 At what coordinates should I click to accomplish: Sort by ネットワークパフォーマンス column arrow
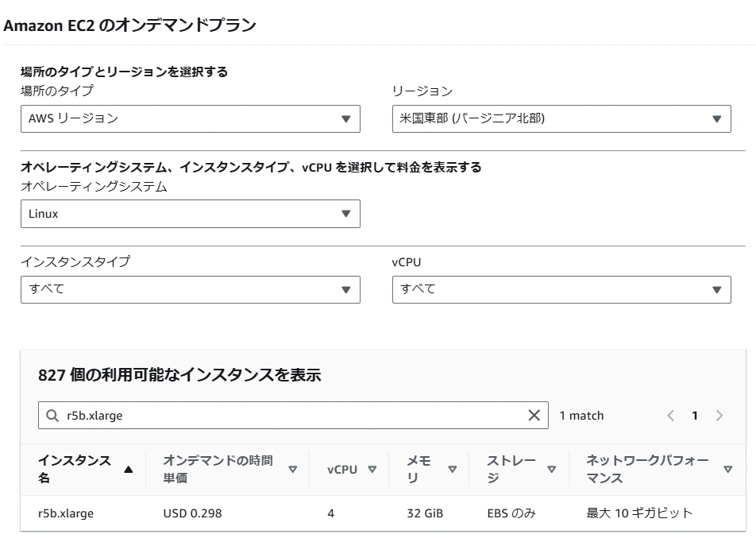coord(728,470)
